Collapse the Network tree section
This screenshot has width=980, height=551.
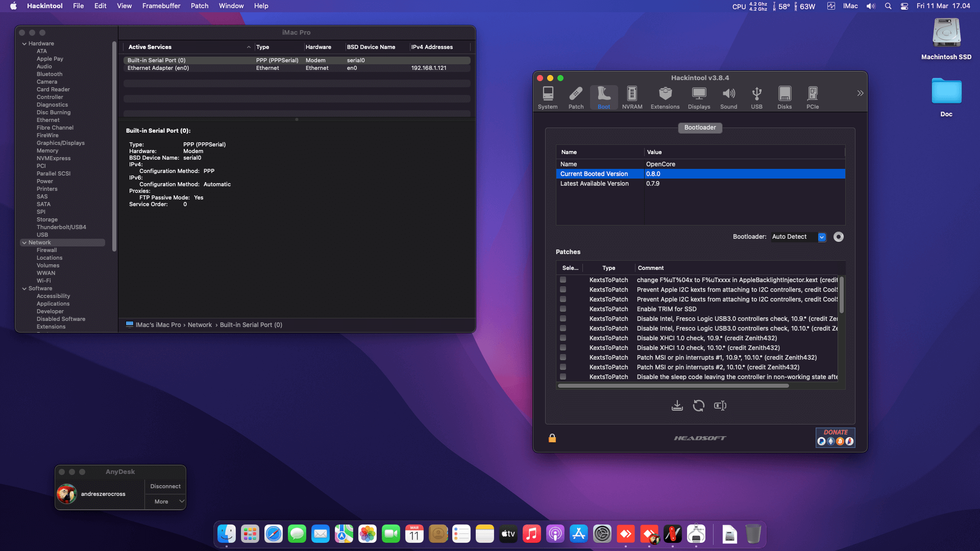(24, 242)
